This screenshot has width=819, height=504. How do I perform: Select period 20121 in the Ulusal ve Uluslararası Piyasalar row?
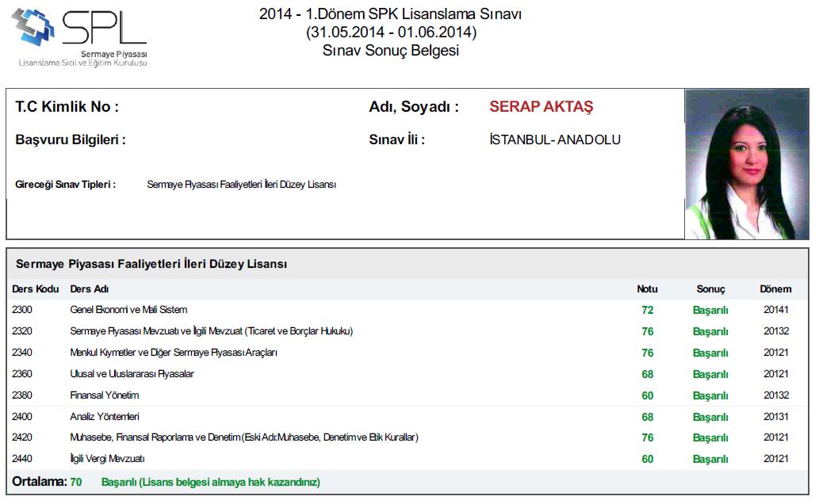(775, 374)
